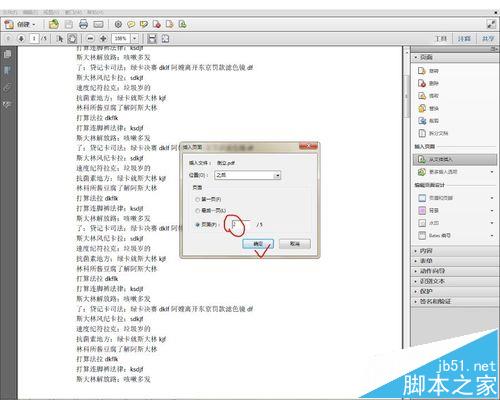
Task: Expand Watermark dropdown arrow
Action: pyautogui.click(x=492, y=223)
